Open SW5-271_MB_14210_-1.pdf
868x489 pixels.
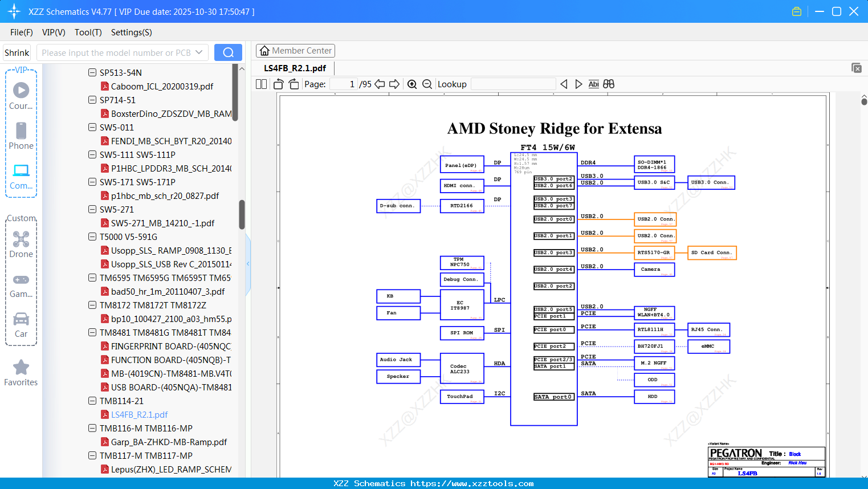click(x=162, y=223)
